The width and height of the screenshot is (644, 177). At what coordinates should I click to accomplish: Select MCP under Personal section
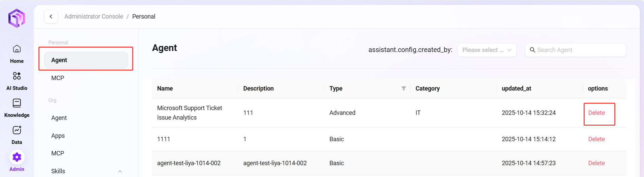point(58,78)
